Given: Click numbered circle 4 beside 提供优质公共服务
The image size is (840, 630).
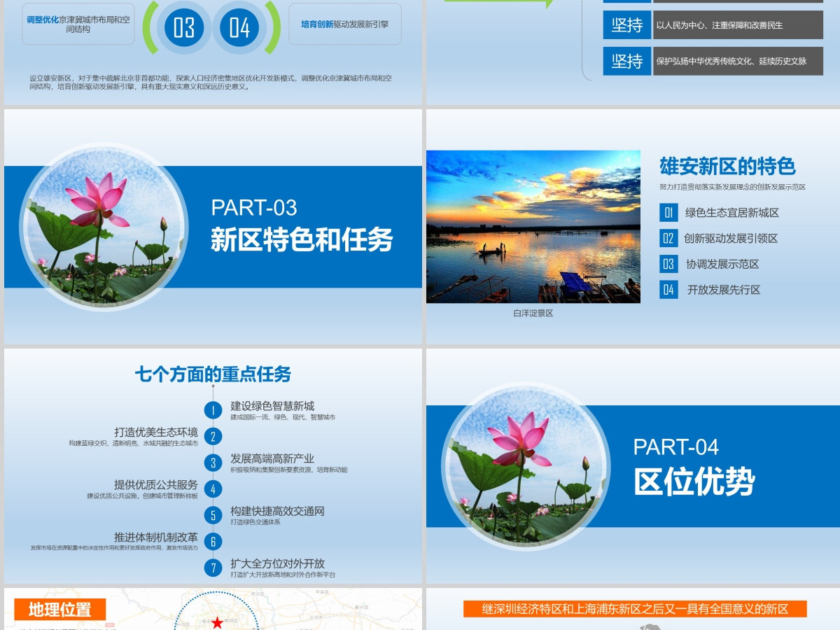Looking at the screenshot, I should click(213, 489).
